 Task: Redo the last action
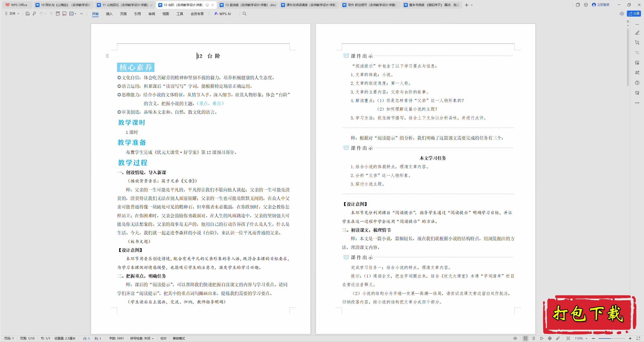[x=51, y=14]
